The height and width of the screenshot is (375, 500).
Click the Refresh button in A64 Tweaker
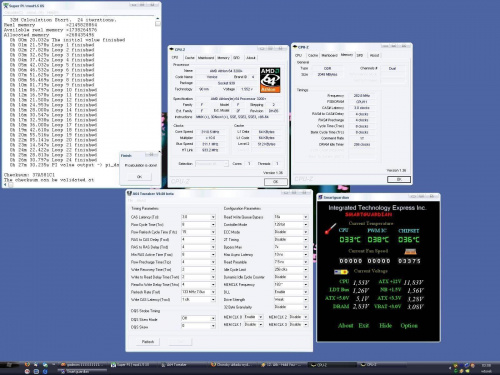148,342
